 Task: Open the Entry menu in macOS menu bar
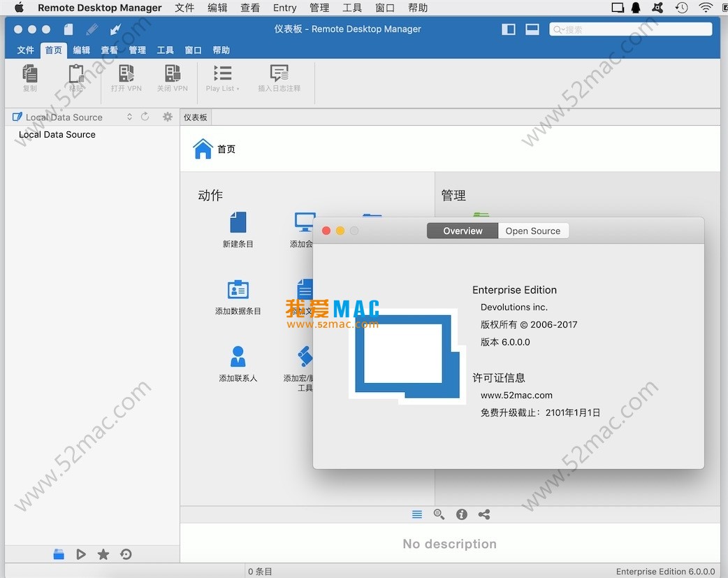click(x=285, y=8)
